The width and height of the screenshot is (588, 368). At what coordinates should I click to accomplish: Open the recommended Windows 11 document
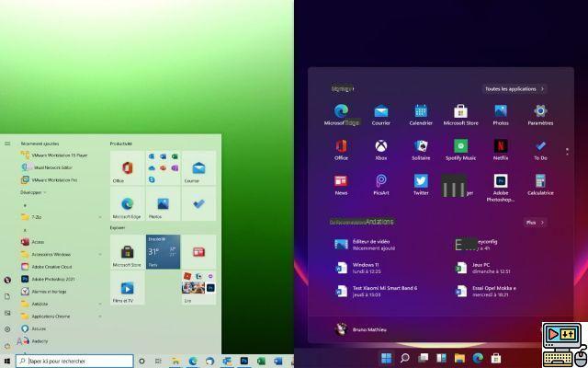[x=358, y=268]
